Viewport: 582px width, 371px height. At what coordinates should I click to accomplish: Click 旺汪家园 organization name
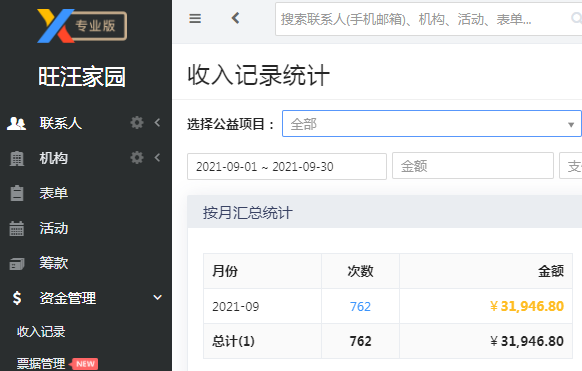tap(82, 77)
